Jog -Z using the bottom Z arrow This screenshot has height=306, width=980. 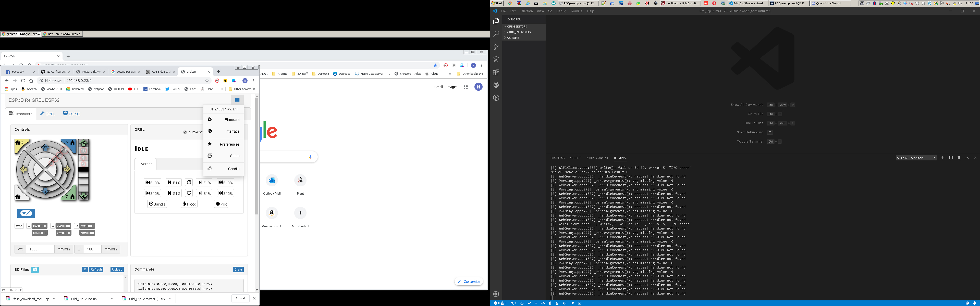click(83, 196)
